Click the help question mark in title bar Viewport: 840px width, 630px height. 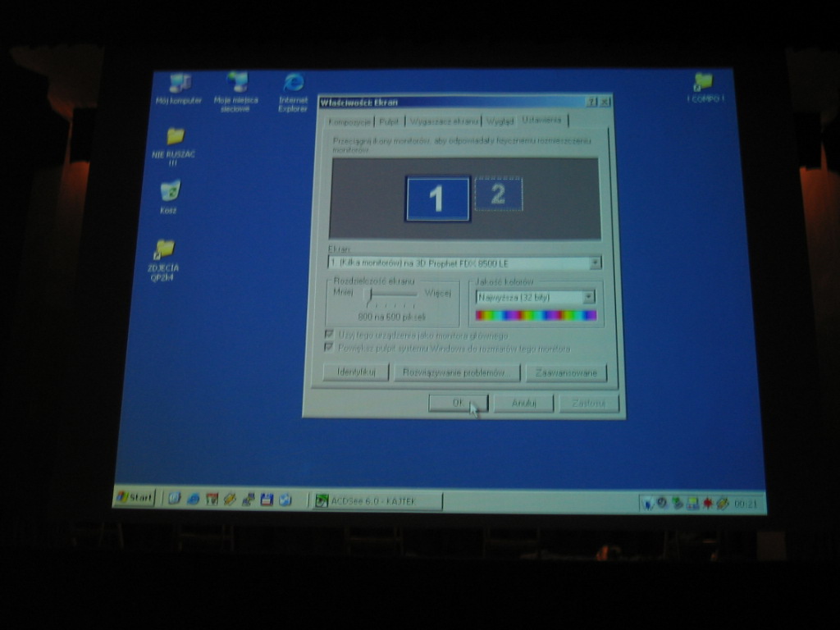(x=591, y=102)
